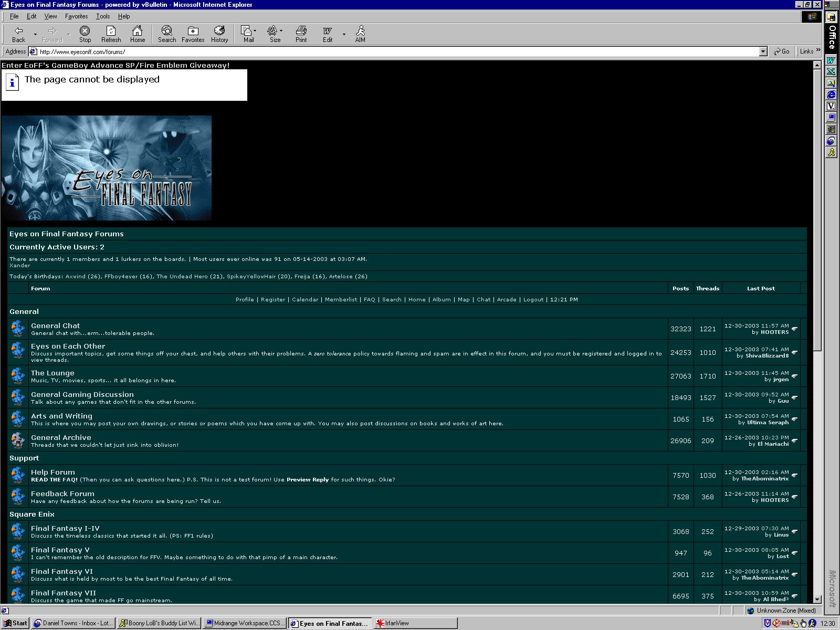This screenshot has height=630, width=840.
Task: Click the vertical scrollbar down arrow
Action: pyautogui.click(x=817, y=599)
